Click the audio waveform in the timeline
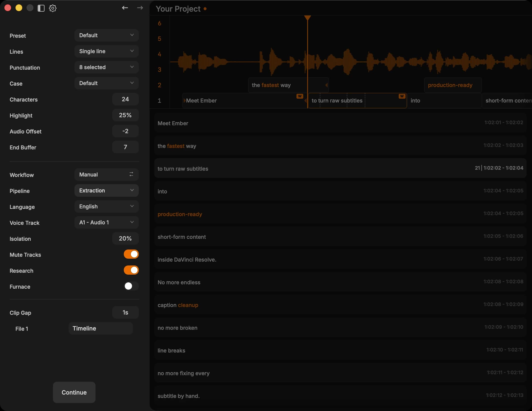The image size is (532, 411). 351,62
